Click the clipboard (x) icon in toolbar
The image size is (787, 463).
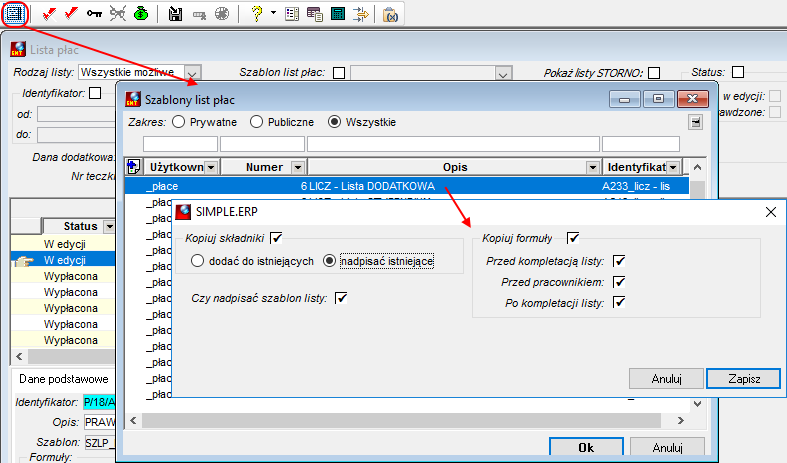pos(390,14)
